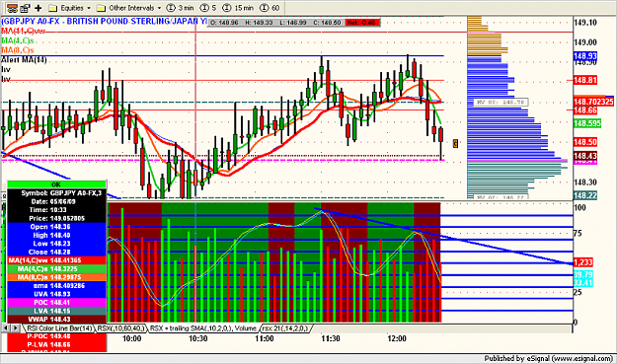Screen dimensions: 617x364
Task: Click the tab scroll right arrow
Action: (x=15, y=328)
